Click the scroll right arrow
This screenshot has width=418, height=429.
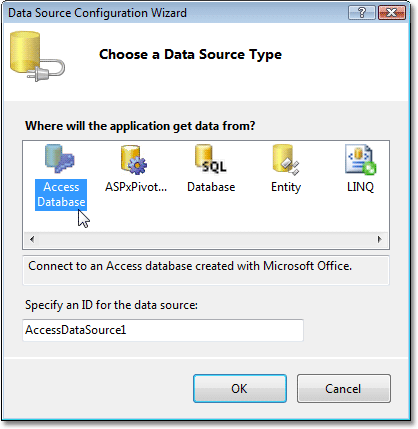[x=379, y=239]
